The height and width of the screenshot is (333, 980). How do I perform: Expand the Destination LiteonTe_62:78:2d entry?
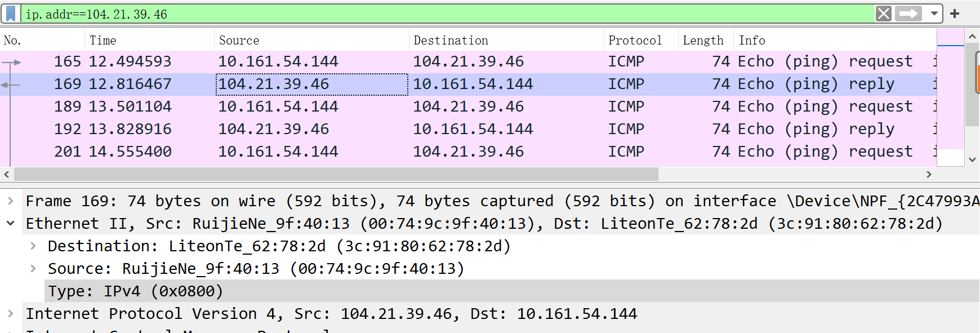(x=32, y=246)
